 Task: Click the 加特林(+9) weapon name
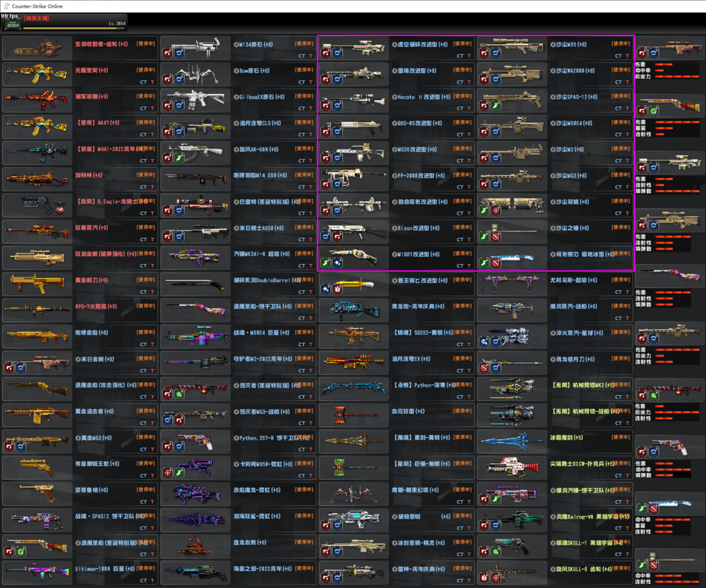(x=89, y=176)
